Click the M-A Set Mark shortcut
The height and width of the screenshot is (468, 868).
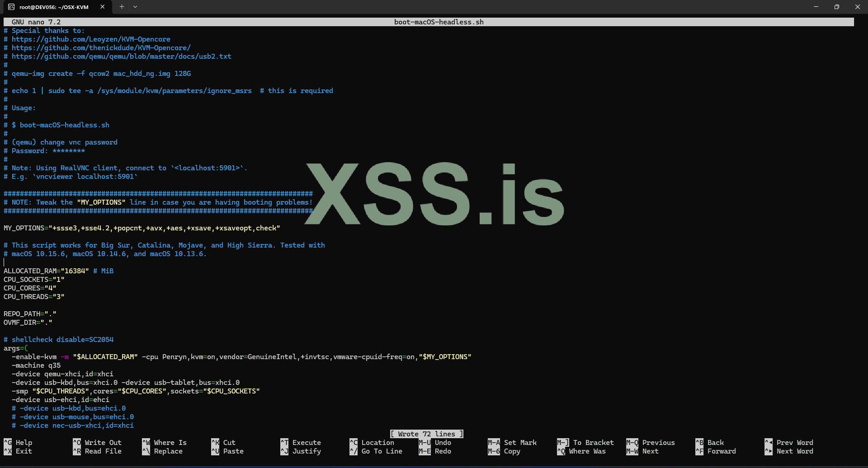click(x=512, y=443)
